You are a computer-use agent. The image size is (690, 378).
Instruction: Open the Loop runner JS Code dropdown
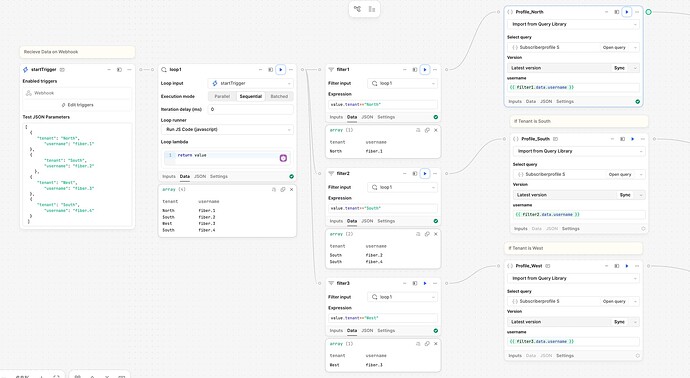click(x=227, y=129)
